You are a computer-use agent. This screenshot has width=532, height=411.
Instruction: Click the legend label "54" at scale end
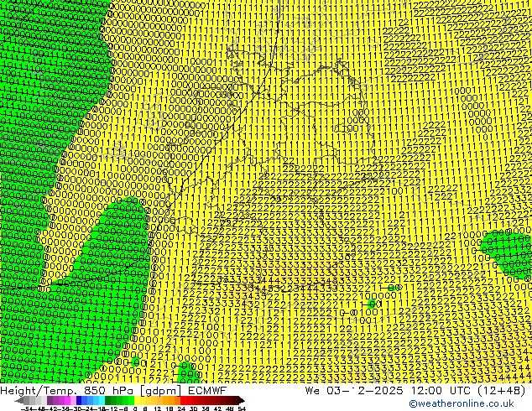point(242,408)
